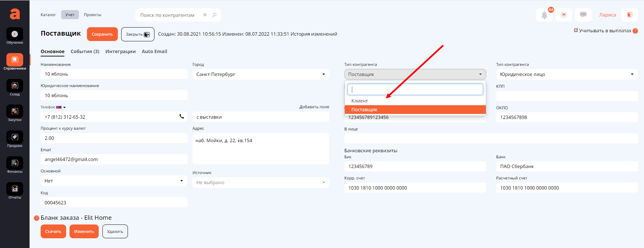The width and height of the screenshot is (644, 248).
Task: Go to Закупки in the sidebar
Action: point(15,113)
